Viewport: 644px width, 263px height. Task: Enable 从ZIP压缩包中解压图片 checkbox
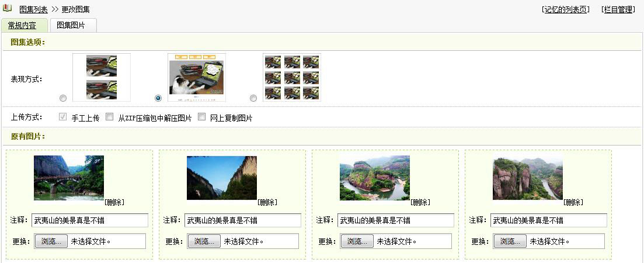click(109, 117)
